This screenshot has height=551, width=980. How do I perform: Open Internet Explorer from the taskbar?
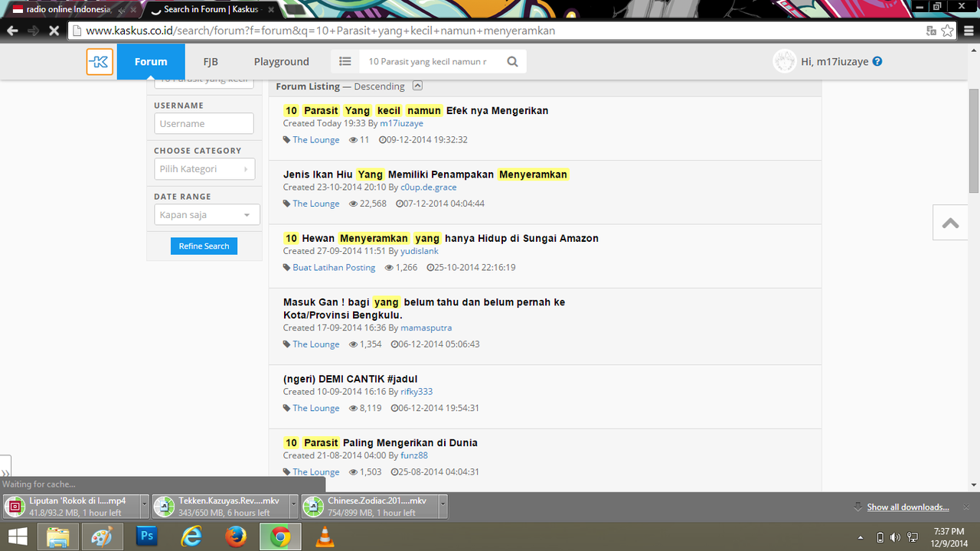[191, 537]
